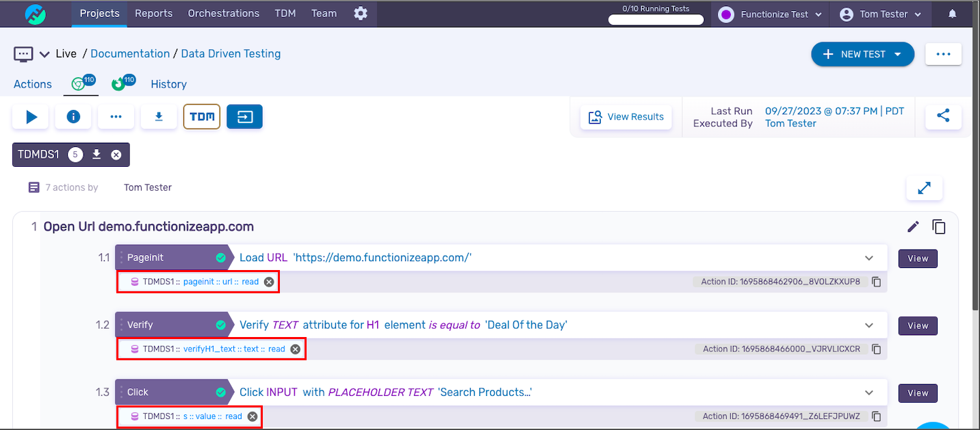Remove TDM mapping s value read
The width and height of the screenshot is (980, 430).
click(253, 416)
